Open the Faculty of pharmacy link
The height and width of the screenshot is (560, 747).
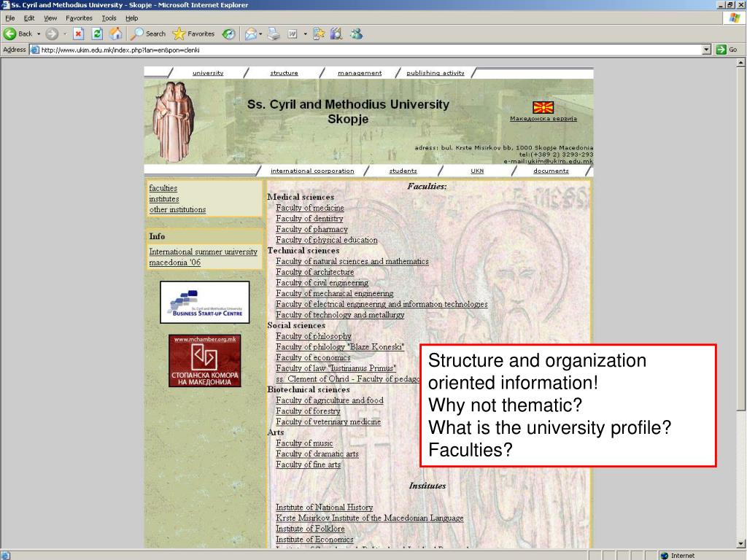point(311,229)
